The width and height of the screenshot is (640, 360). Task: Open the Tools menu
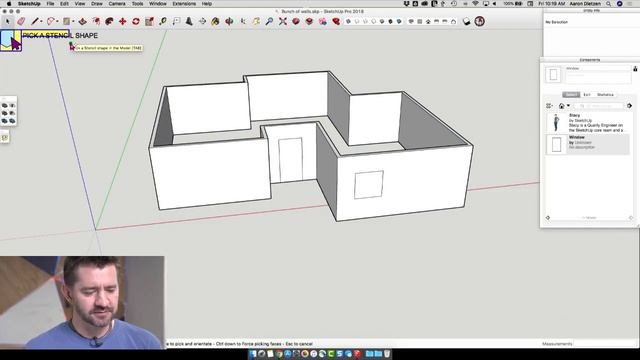click(x=138, y=4)
